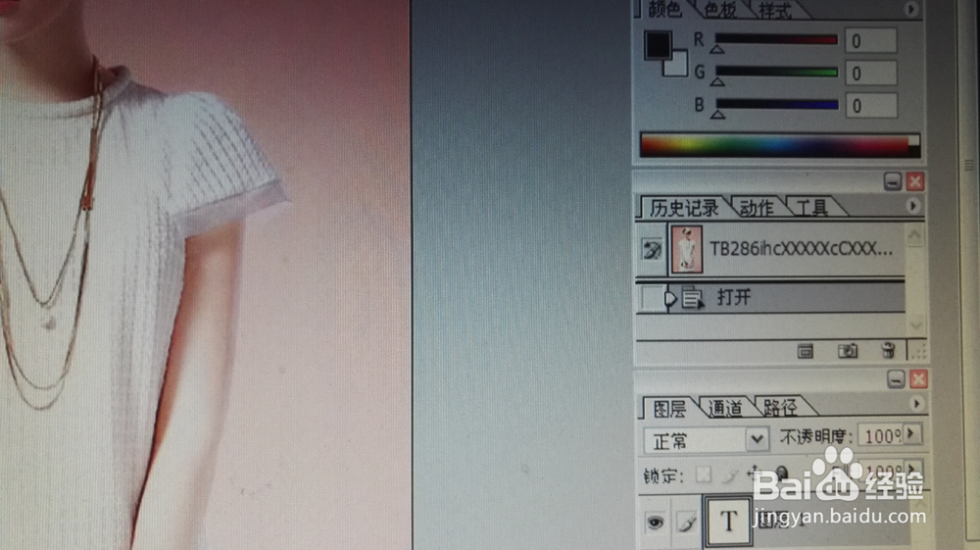Switch to the 动作 tab

click(x=757, y=208)
